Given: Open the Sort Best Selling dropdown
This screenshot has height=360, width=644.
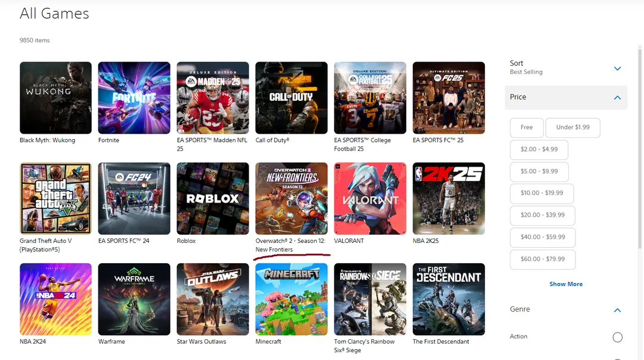Looking at the screenshot, I should tap(566, 67).
